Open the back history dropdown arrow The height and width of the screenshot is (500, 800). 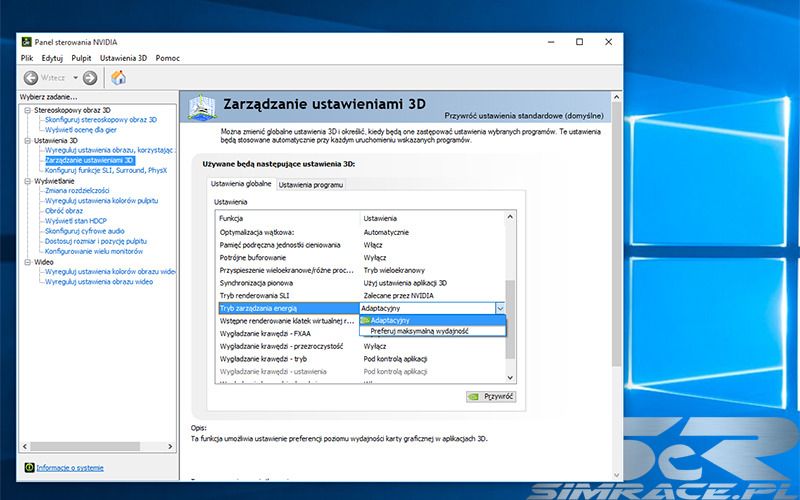[x=74, y=77]
